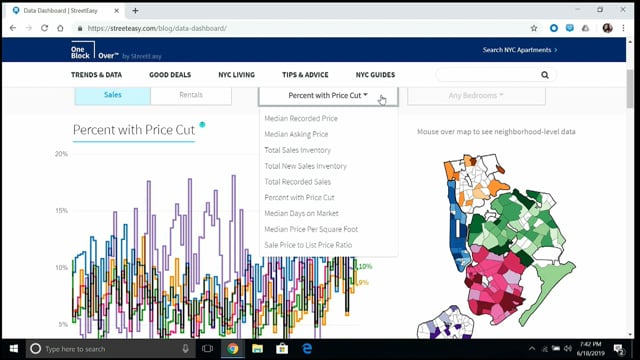The image size is (640, 360).
Task: Bookmark this page with the star icon
Action: [534, 28]
